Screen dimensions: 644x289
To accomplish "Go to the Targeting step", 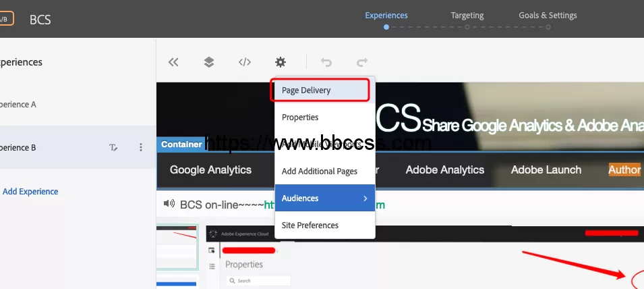I will click(467, 16).
